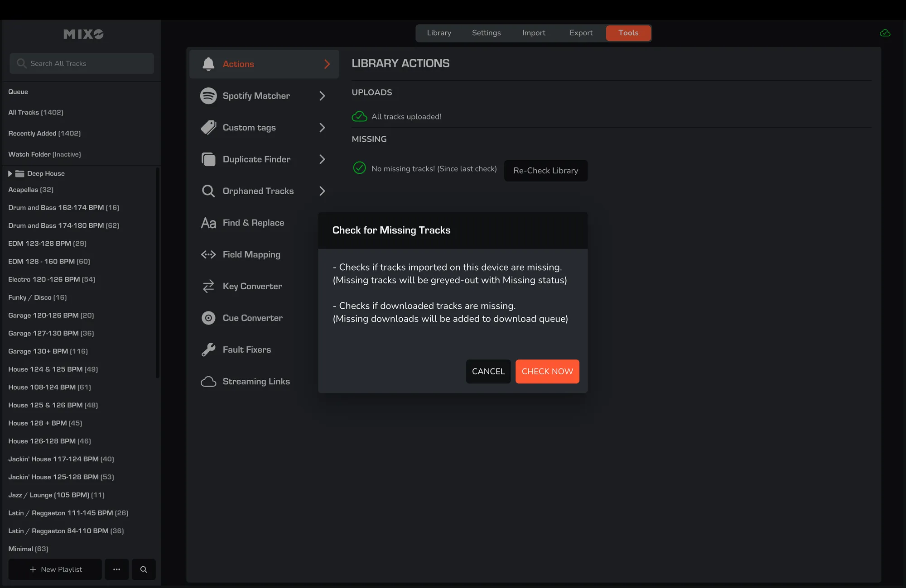This screenshot has width=906, height=588.
Task: Open Fault Fixers wrench icon
Action: (x=208, y=349)
